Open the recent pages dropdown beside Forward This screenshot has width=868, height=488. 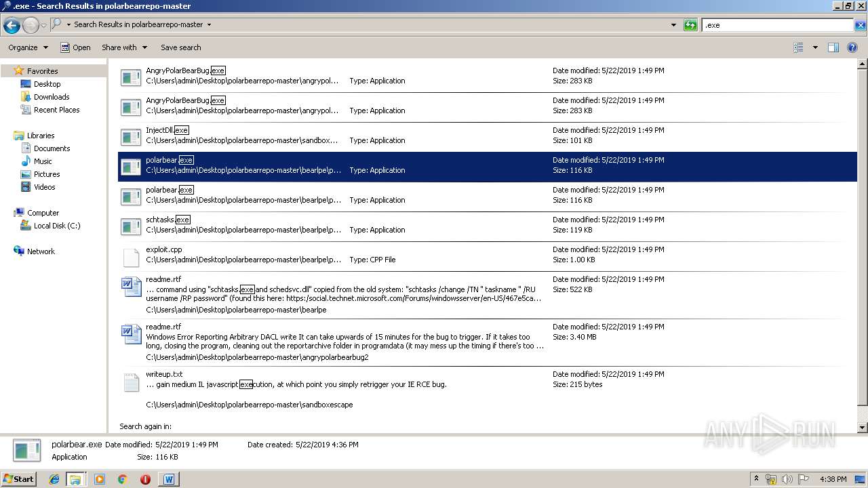pyautogui.click(x=43, y=25)
